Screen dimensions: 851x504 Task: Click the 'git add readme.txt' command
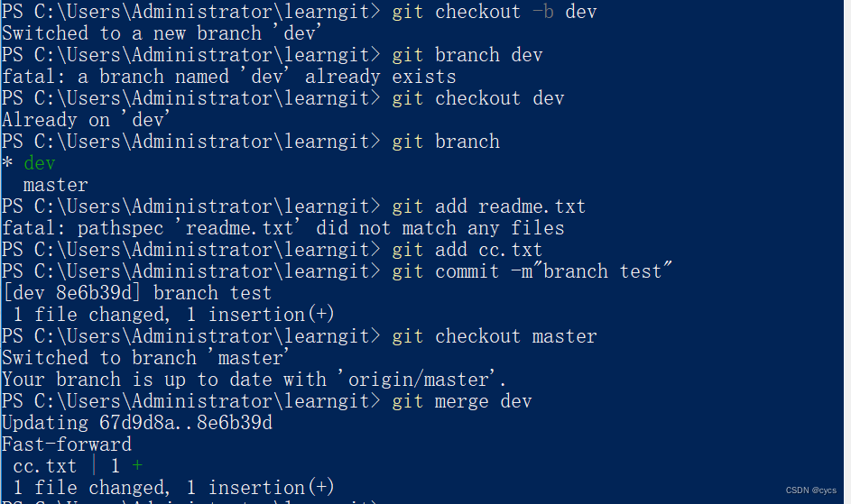(488, 206)
